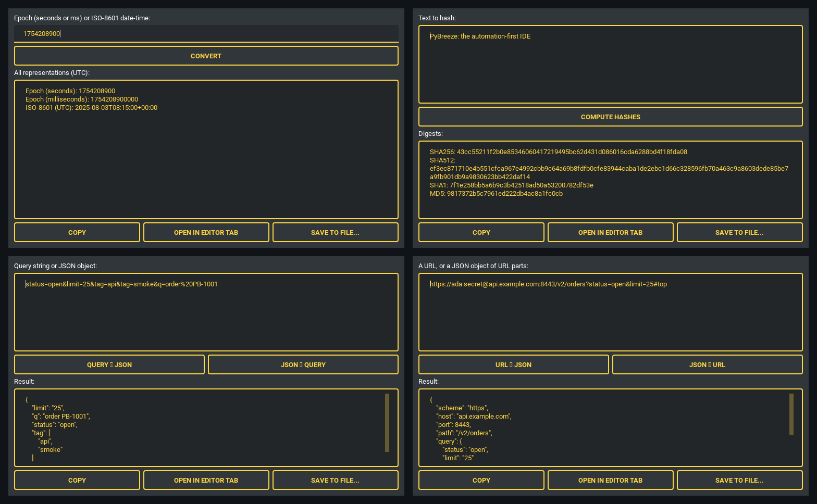Click the SHA256 digest line
Image resolution: width=817 pixels, height=504 pixels.
(559, 152)
